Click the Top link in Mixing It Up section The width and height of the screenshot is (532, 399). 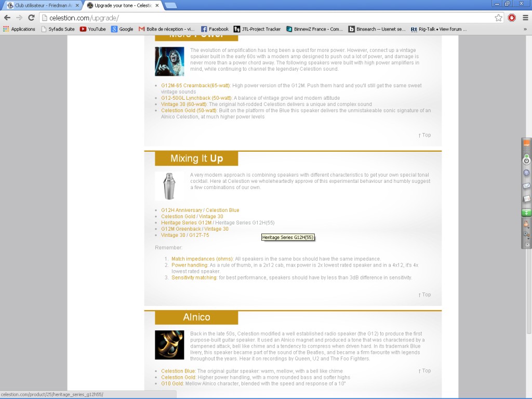pos(424,295)
